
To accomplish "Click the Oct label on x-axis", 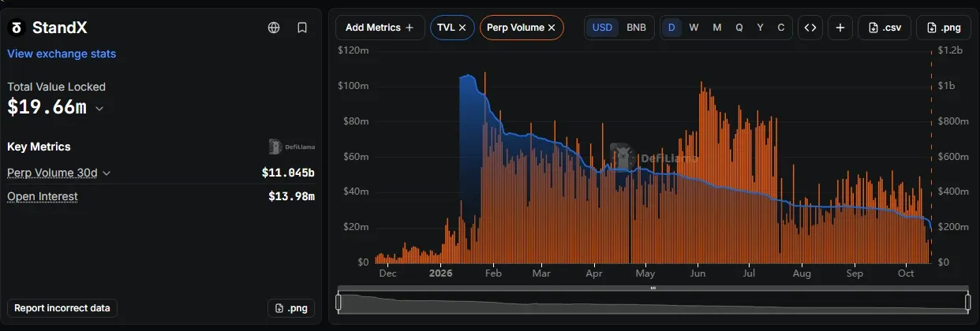I will coord(906,273).
